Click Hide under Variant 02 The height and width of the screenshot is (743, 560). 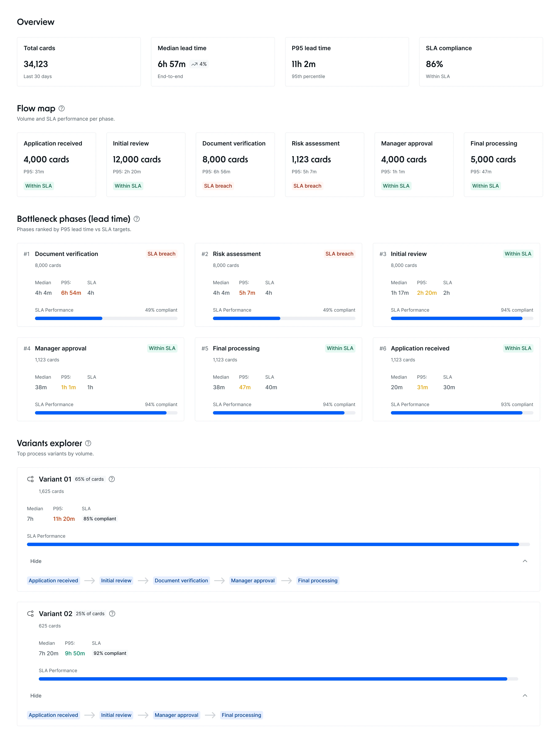point(36,696)
